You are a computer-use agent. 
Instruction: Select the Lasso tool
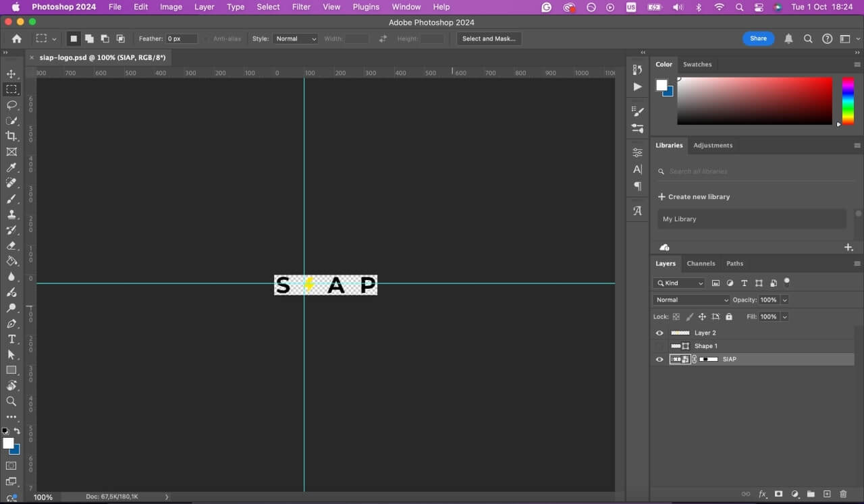[11, 105]
